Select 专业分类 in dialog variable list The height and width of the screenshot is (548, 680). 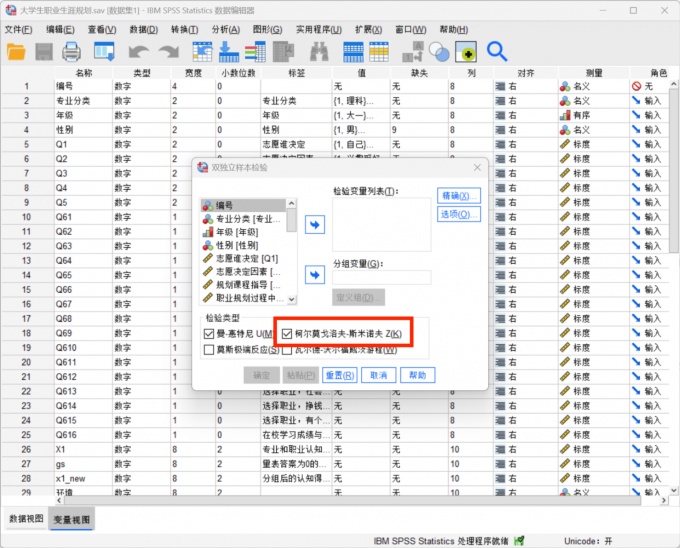(243, 219)
